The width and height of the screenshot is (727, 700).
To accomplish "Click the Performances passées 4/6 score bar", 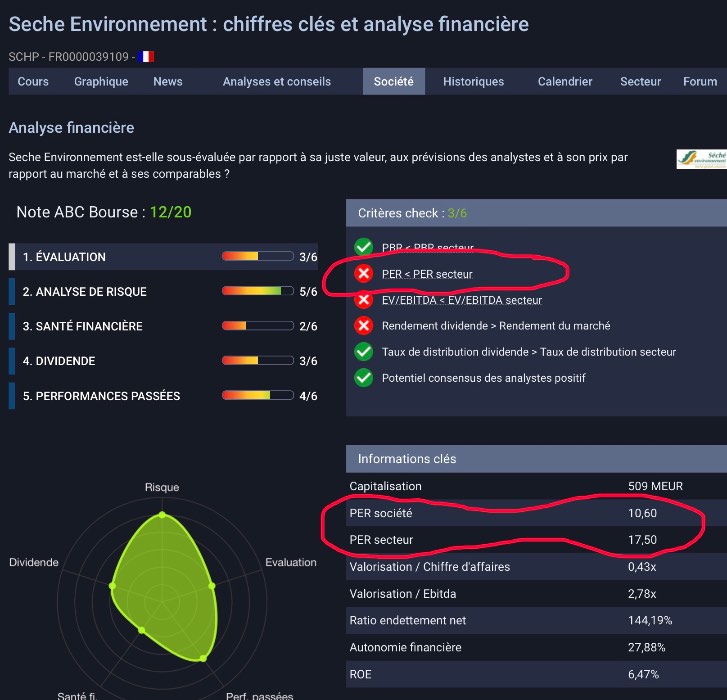I will 258,395.
